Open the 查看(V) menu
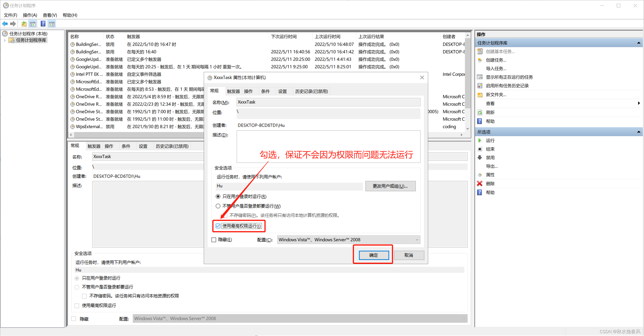This screenshot has height=336, width=644. tap(50, 15)
